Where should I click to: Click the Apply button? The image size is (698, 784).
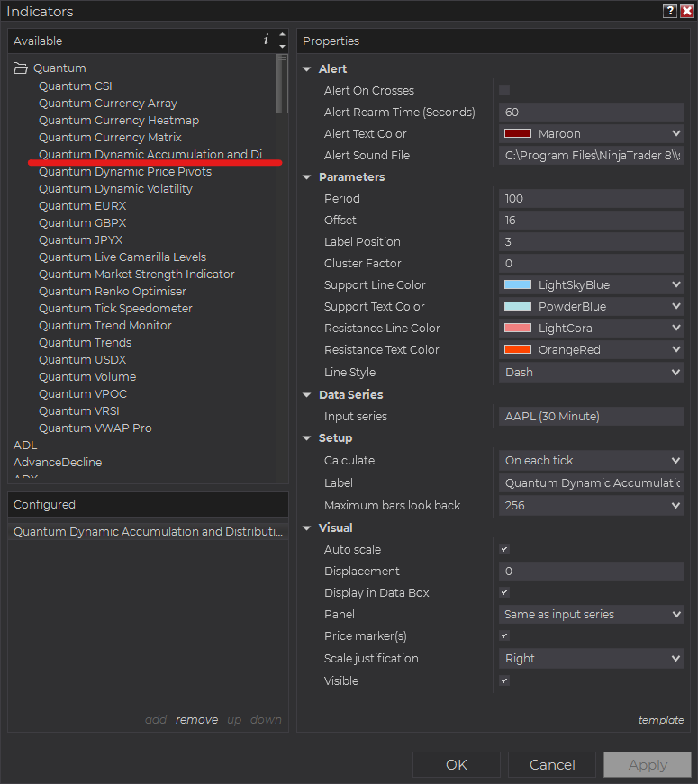[x=648, y=764]
